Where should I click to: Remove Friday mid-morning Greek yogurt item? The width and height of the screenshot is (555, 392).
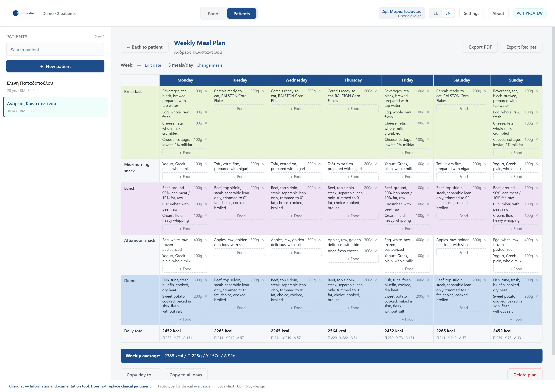[428, 164]
